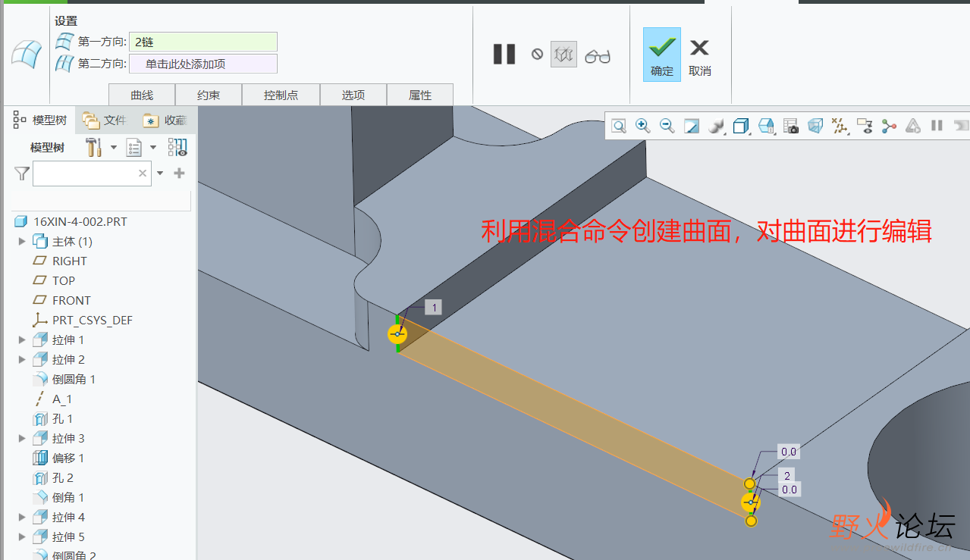Open the saved orientations cube icon
Image resolution: width=970 pixels, height=560 pixels.
[741, 126]
